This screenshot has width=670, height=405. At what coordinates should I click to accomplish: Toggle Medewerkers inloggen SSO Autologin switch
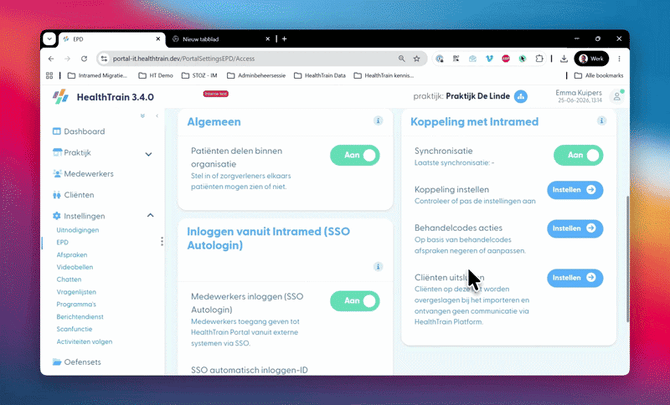pos(355,301)
